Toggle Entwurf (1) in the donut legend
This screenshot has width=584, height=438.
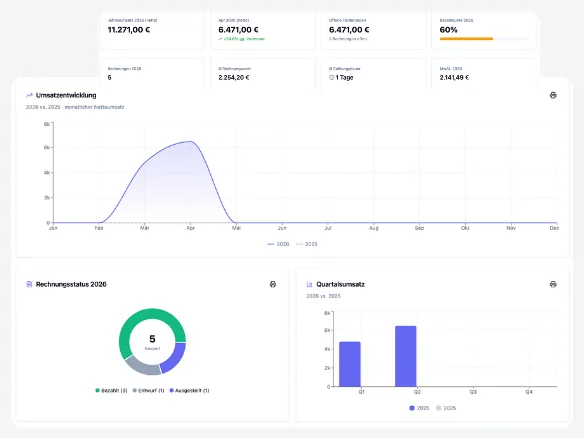[x=148, y=390]
